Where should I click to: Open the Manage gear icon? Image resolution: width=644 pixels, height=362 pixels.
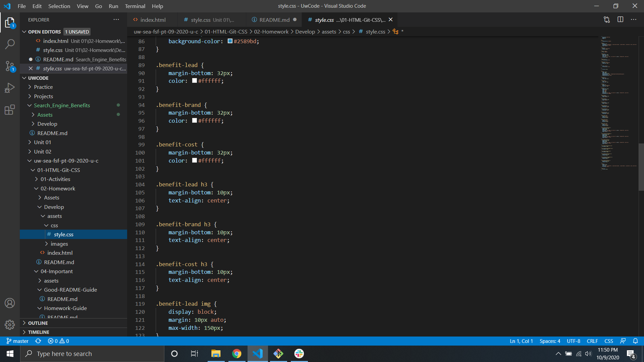click(x=10, y=324)
